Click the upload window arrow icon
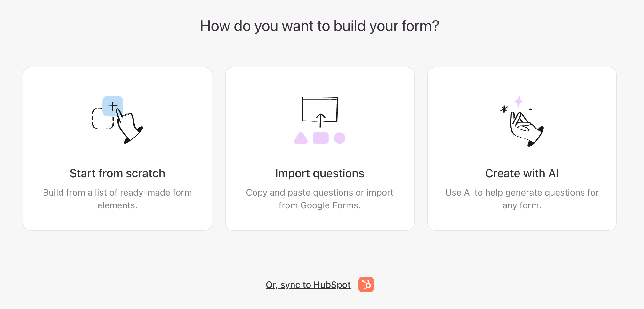This screenshot has height=309, width=644. (320, 112)
